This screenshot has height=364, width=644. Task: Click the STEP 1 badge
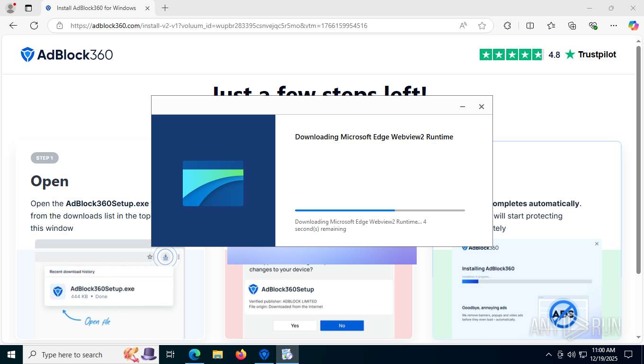click(45, 158)
